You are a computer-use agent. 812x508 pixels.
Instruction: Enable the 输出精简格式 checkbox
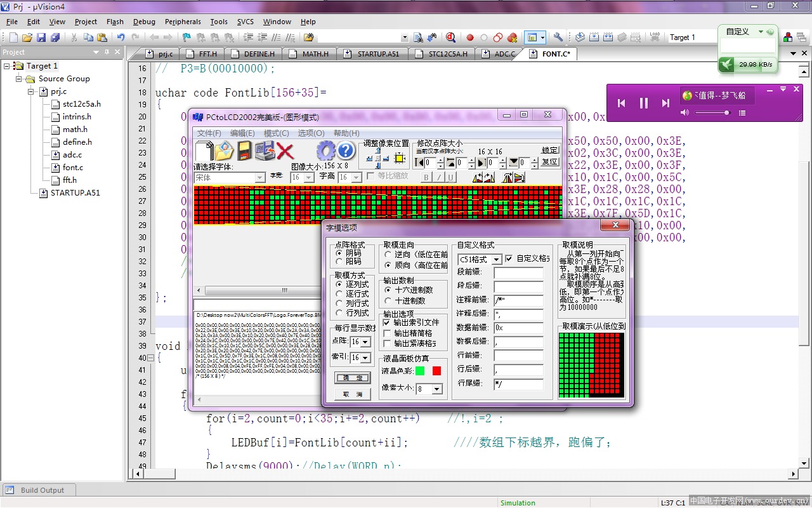(x=387, y=333)
